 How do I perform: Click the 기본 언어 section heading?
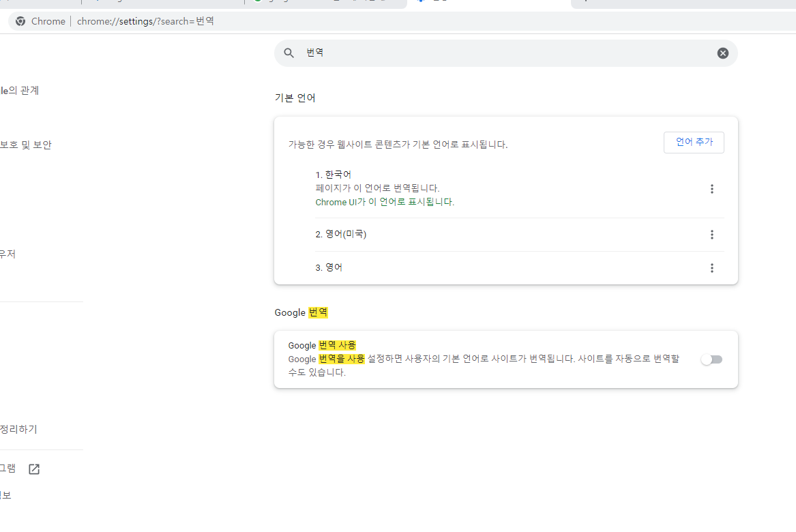295,98
